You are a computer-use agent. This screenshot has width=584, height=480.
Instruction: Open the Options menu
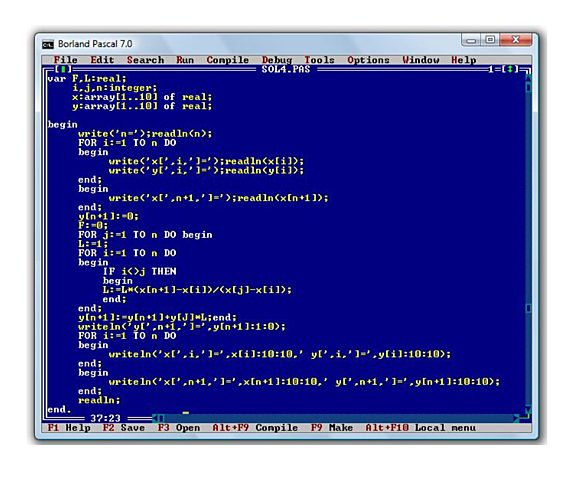(x=368, y=60)
